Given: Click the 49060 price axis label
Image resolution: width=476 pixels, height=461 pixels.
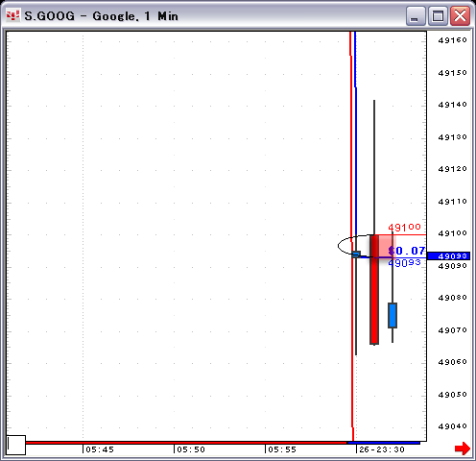Looking at the screenshot, I should click(453, 362).
